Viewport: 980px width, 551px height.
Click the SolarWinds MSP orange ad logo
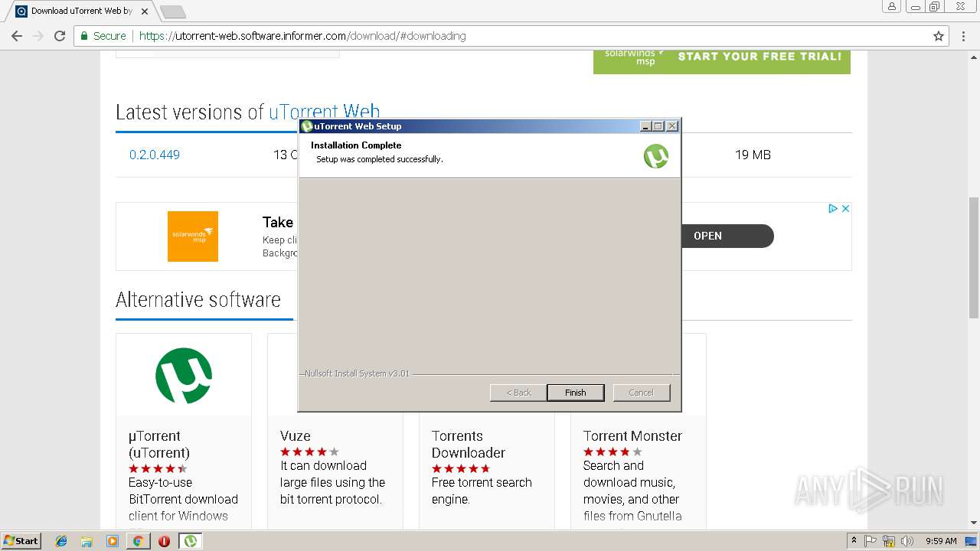tap(193, 236)
